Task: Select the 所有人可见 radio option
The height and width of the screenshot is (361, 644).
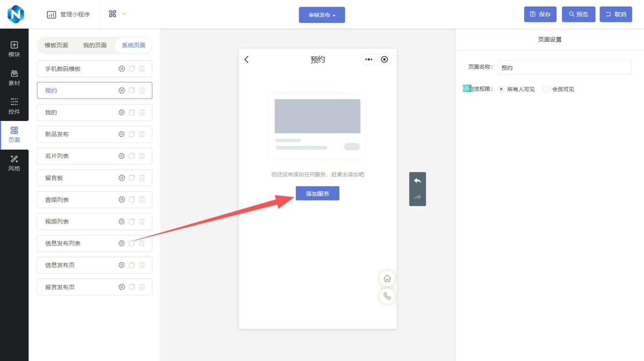Action: click(501, 89)
